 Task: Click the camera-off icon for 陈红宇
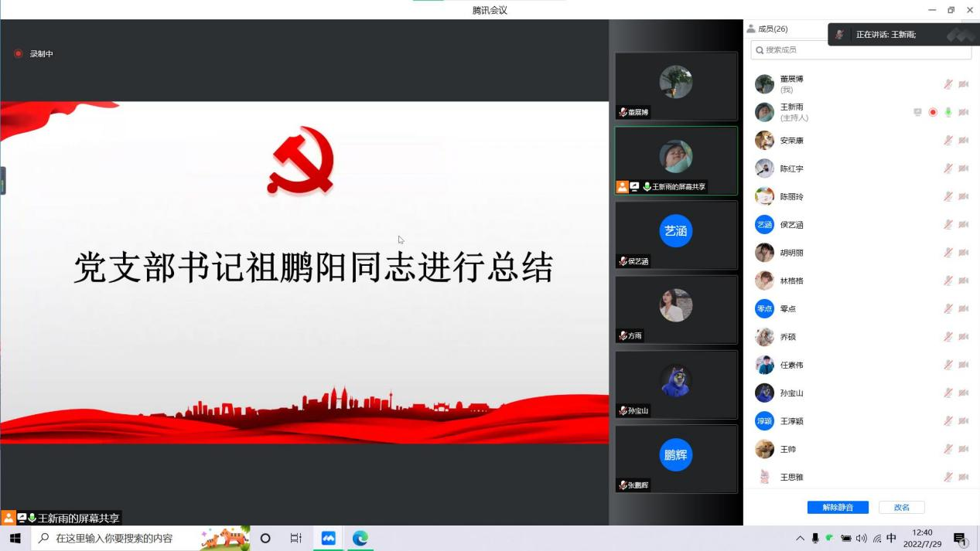pyautogui.click(x=964, y=168)
